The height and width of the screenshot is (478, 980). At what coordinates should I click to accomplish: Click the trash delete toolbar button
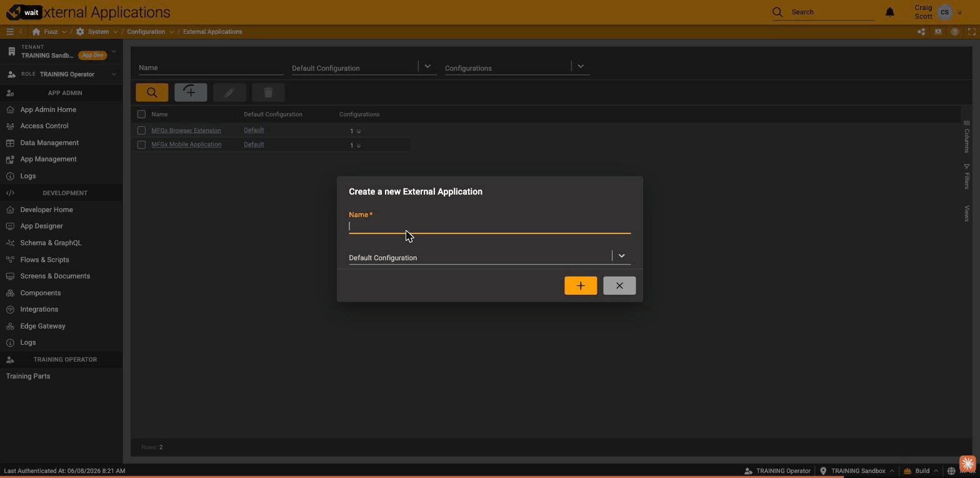pos(268,93)
